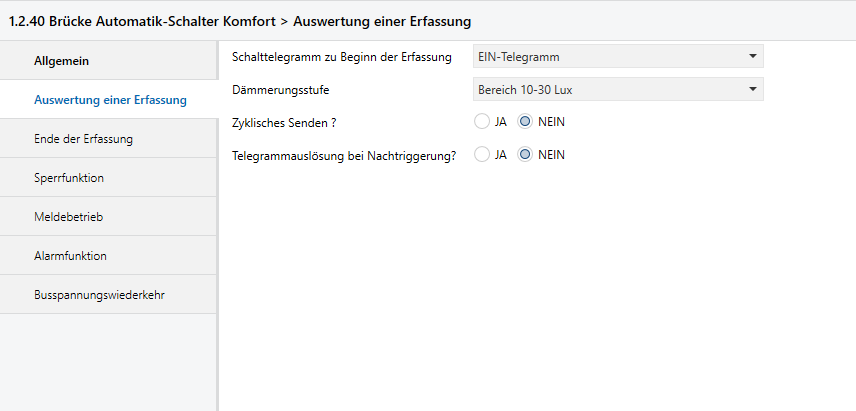Open the Sperrfunktion tab
856x411 pixels.
tap(69, 178)
